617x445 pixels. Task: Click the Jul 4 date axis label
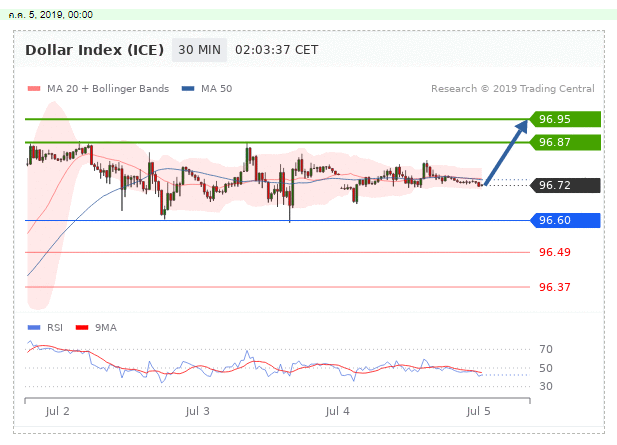[338, 412]
